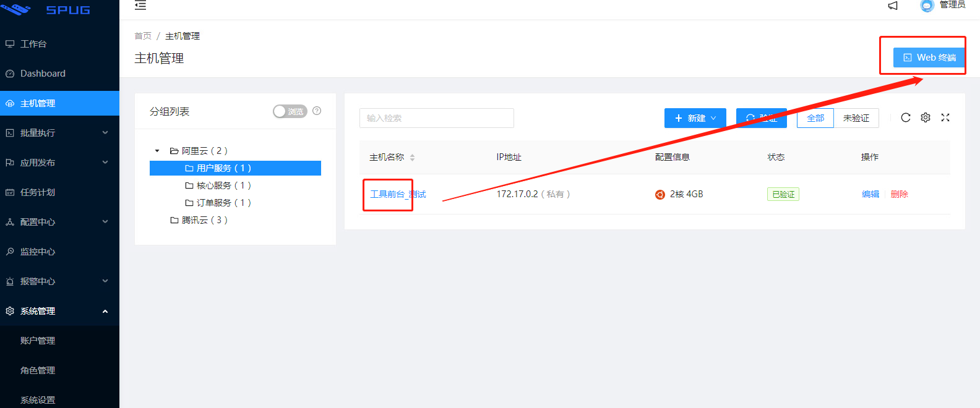Viewport: 980px width, 408px height.
Task: Open table column settings gear icon
Action: click(926, 117)
